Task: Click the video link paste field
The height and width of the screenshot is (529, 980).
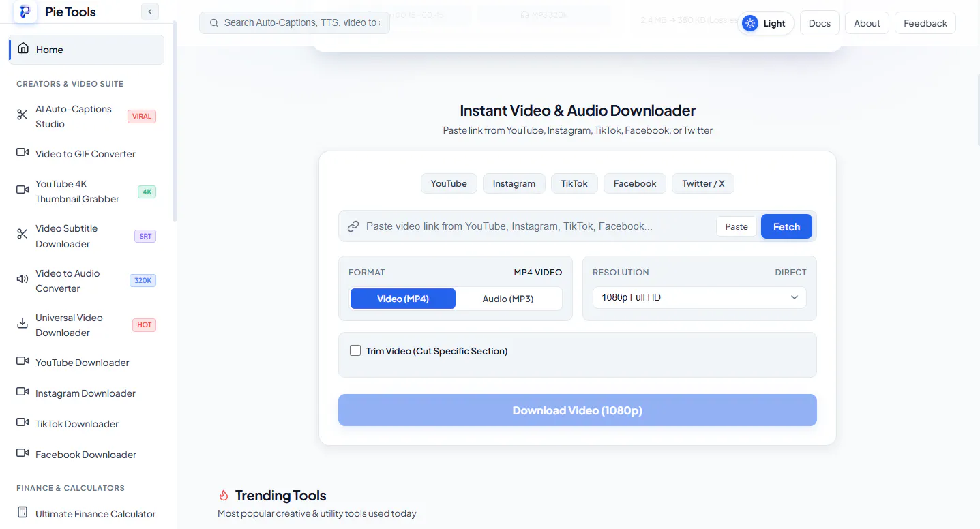Action: 538,226
